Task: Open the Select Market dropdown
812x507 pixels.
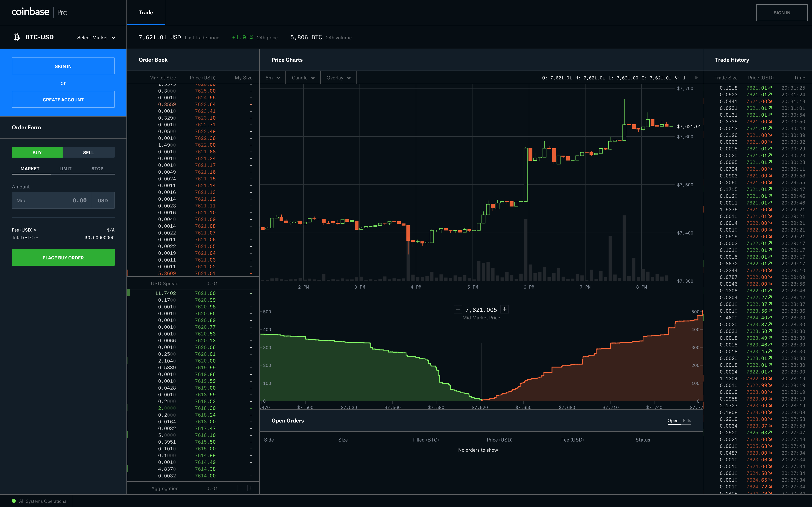Action: 96,37
